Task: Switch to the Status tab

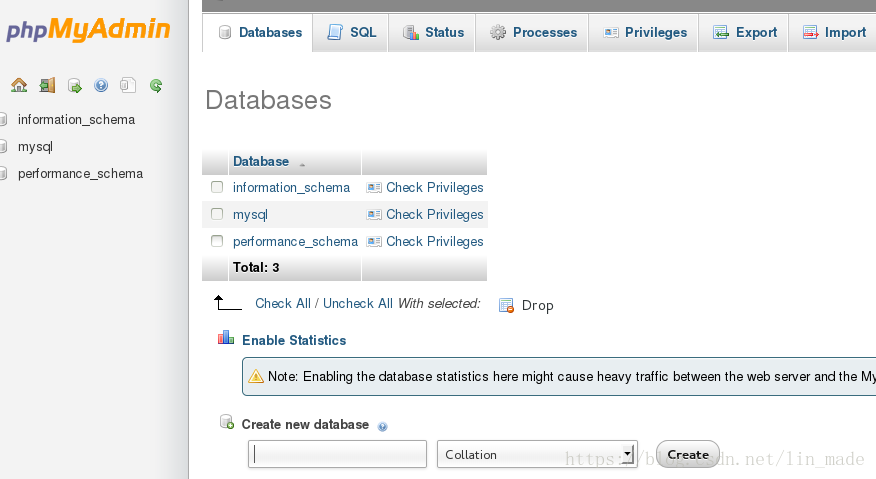Action: coord(433,32)
